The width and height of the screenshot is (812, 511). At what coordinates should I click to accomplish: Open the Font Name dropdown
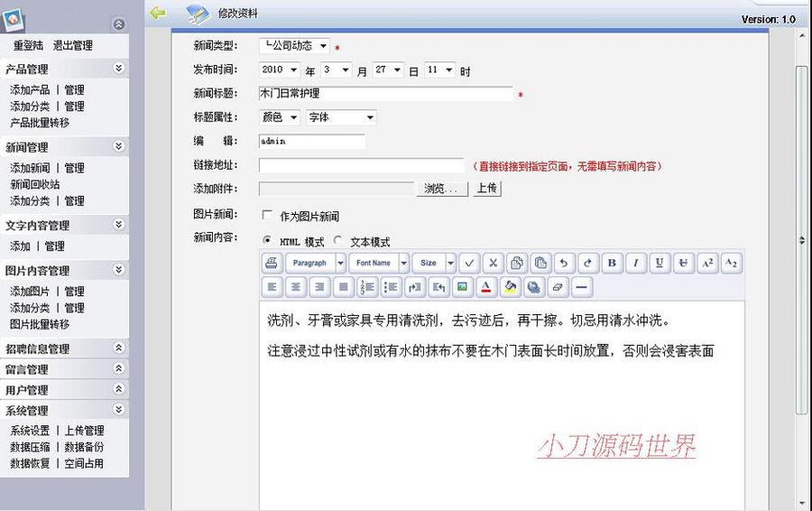379,263
